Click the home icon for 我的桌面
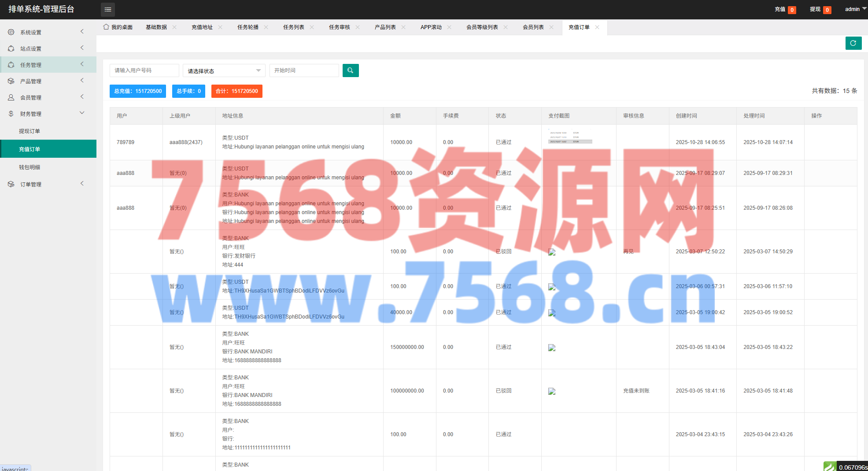The width and height of the screenshot is (868, 471). point(106,27)
